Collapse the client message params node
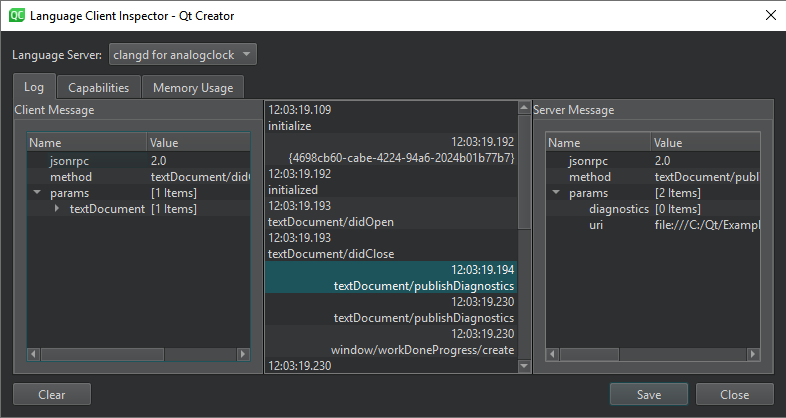The width and height of the screenshot is (786, 418). pos(37,193)
